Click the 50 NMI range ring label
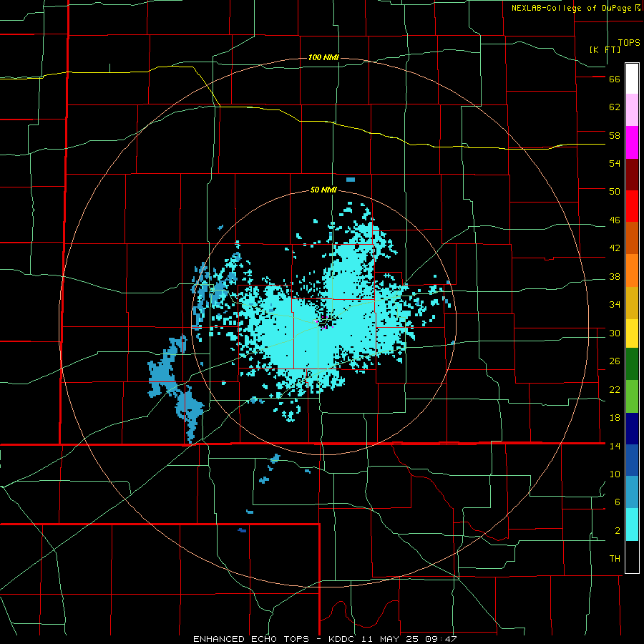This screenshot has width=644, height=644. coord(323,190)
